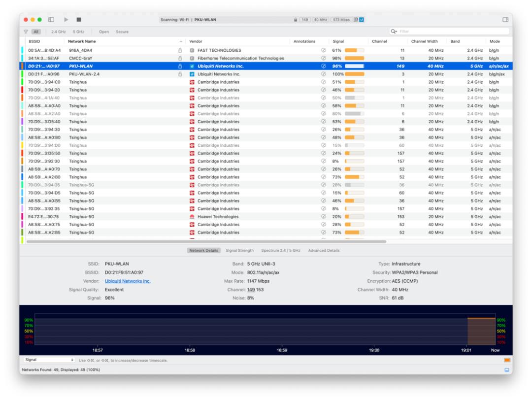Open the Advanced Details tab
The image size is (532, 400).
[324, 250]
